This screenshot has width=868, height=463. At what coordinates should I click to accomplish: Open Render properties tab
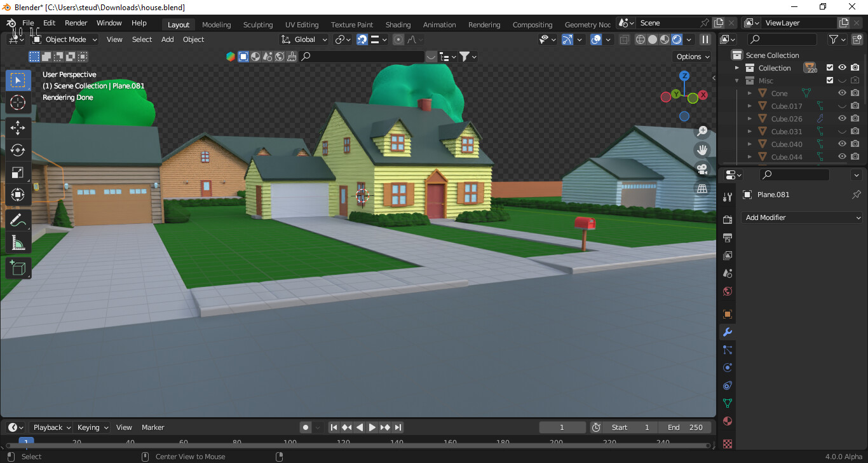[x=728, y=219]
